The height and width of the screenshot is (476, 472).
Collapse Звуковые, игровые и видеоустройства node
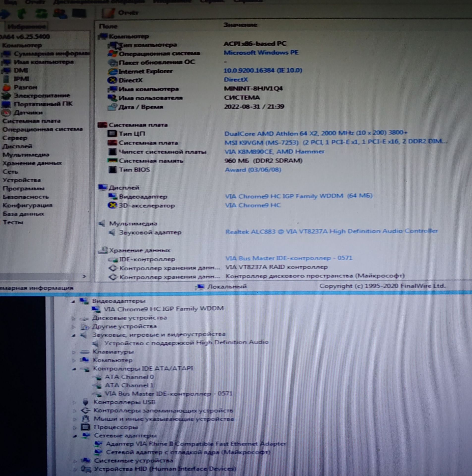74,335
